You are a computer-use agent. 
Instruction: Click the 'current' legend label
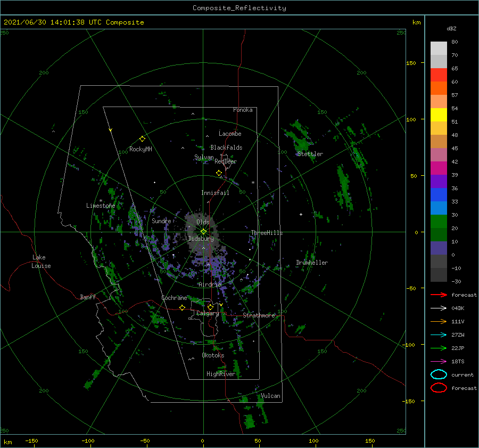(x=463, y=374)
